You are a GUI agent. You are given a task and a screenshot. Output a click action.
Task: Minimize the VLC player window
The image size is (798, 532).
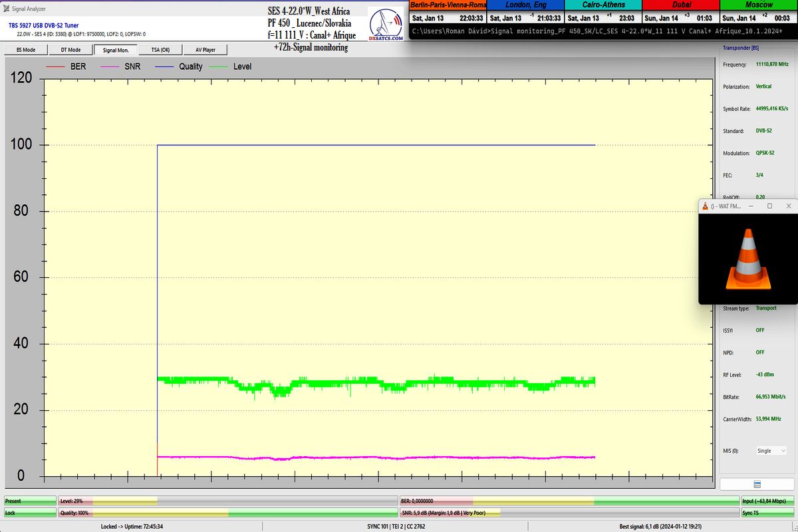tap(751, 206)
